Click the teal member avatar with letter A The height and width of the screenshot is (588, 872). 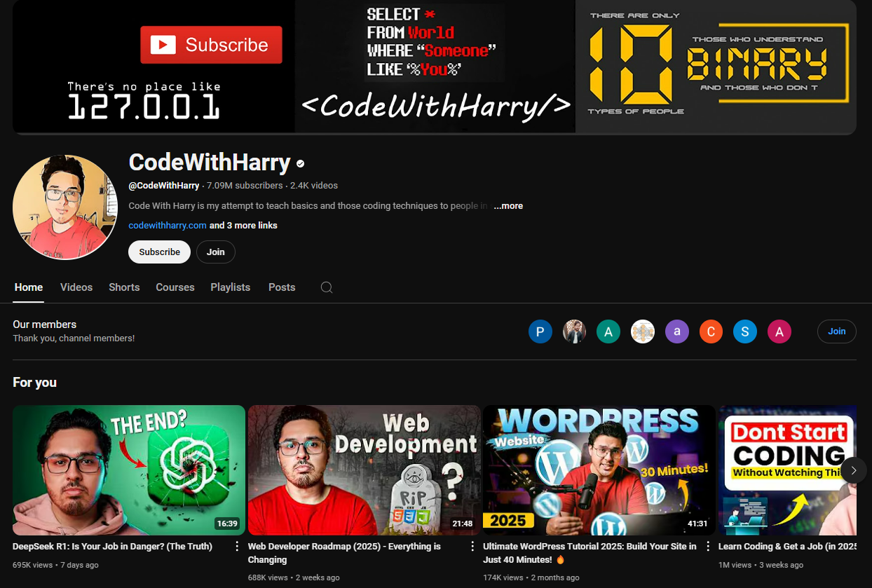[608, 331]
